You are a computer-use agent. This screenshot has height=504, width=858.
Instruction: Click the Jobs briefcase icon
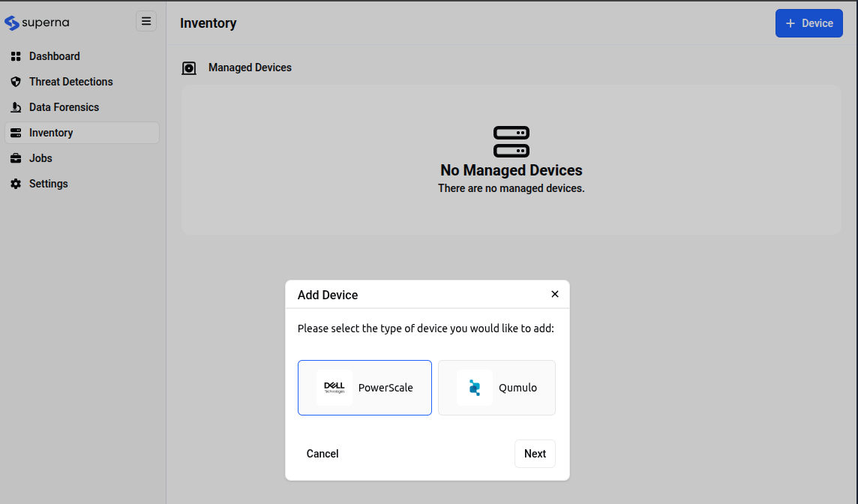(x=16, y=158)
